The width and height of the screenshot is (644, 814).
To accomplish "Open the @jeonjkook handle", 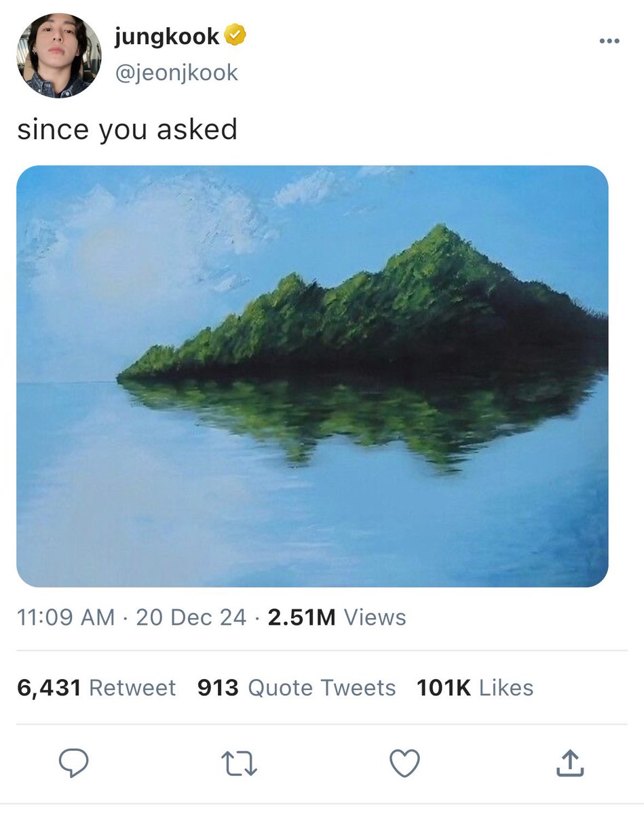I will click(176, 73).
